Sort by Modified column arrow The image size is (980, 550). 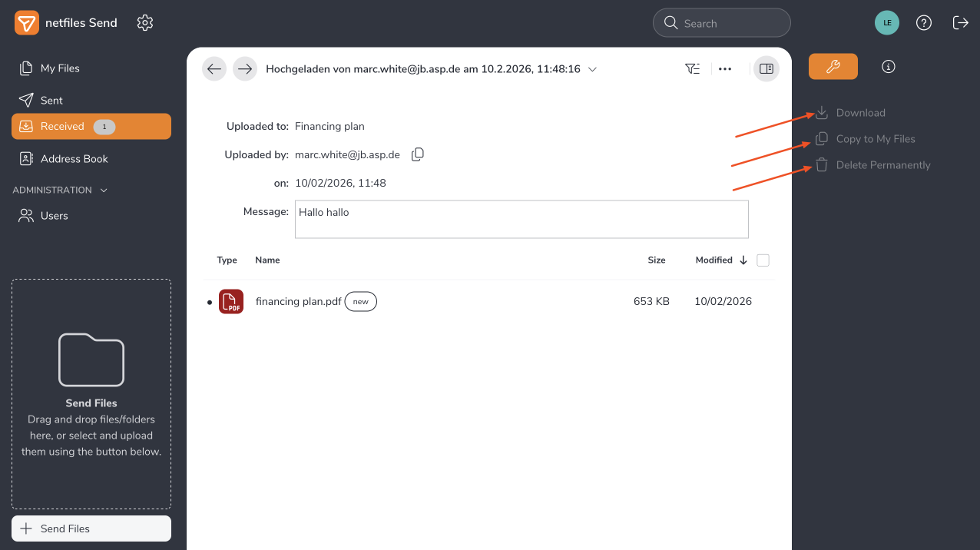(743, 260)
